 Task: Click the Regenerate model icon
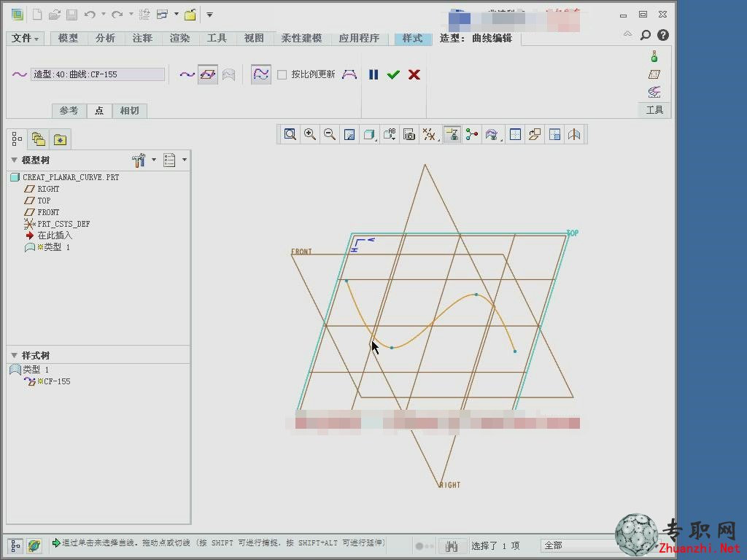(144, 15)
